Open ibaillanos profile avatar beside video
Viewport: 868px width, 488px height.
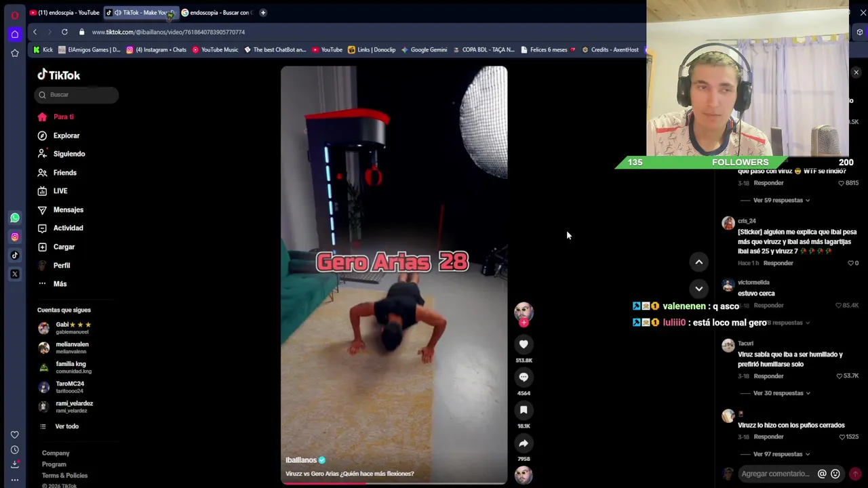pos(524,312)
